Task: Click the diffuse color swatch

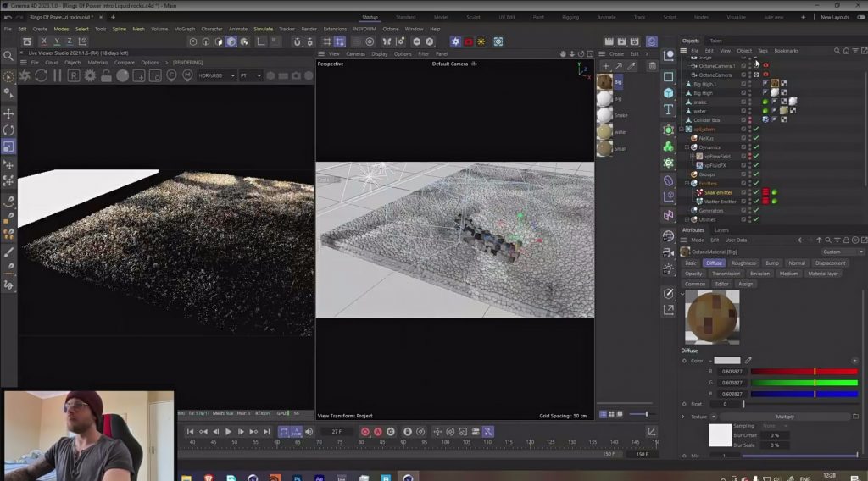Action: [x=726, y=361]
